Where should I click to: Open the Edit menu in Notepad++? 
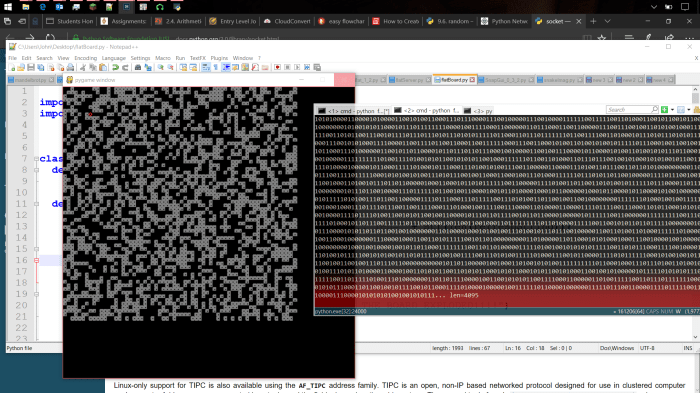(x=26, y=58)
